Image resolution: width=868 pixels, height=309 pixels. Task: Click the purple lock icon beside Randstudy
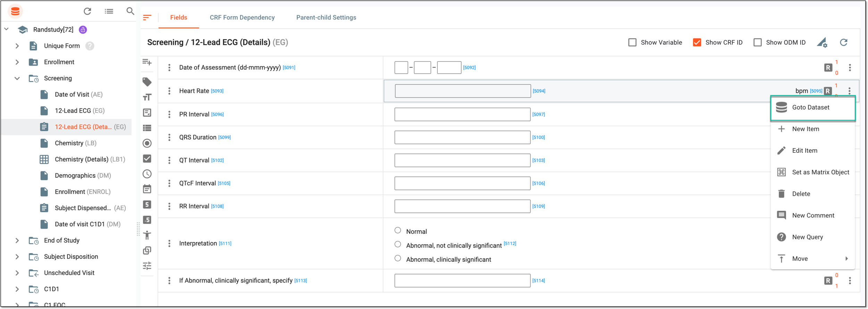pyautogui.click(x=83, y=30)
